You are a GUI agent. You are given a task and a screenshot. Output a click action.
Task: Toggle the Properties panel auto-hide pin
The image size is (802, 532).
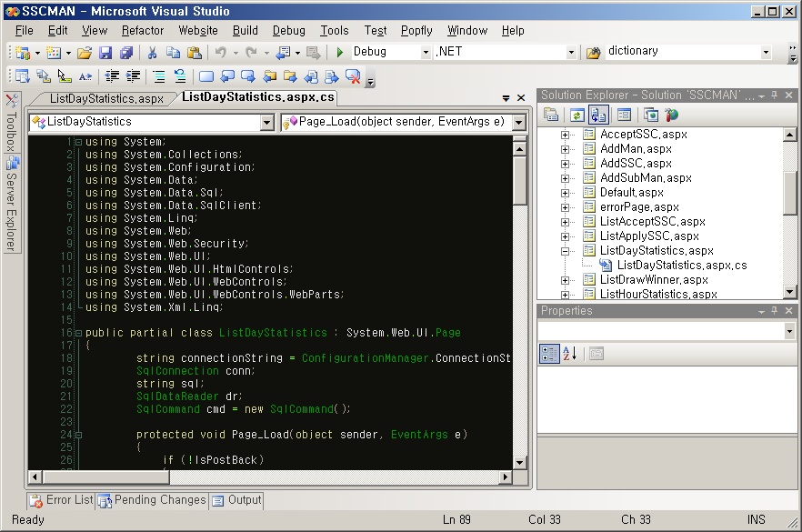[x=775, y=310]
